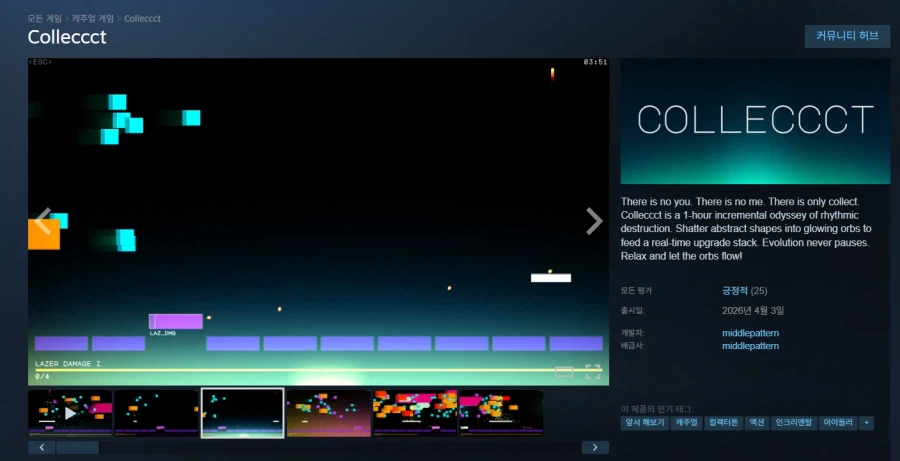Select the 아이들러 tag
The image size is (900, 461).
point(838,423)
